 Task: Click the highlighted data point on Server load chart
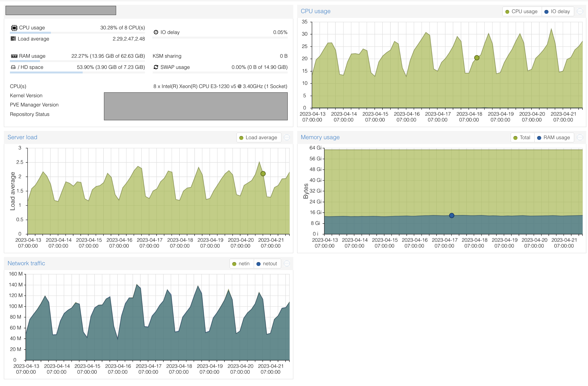coord(263,173)
